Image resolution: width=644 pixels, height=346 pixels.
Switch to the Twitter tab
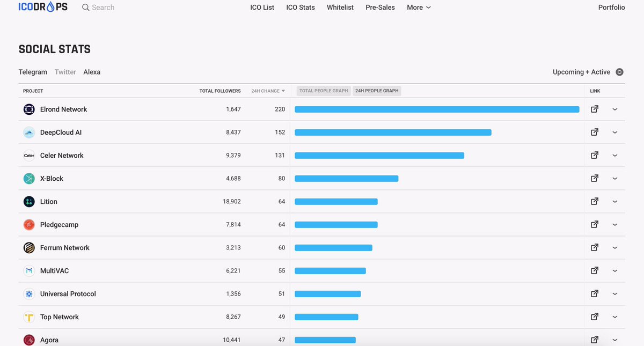pos(65,71)
